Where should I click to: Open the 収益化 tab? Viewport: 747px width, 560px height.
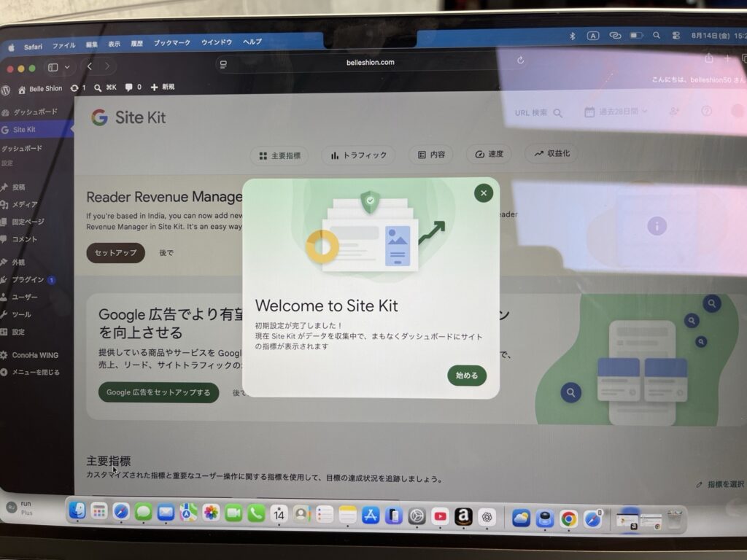coord(551,153)
